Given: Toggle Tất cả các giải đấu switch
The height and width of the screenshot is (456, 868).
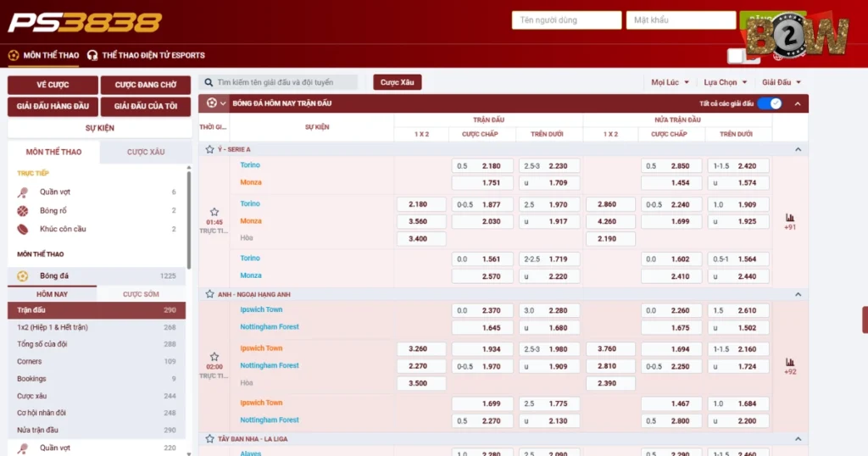Looking at the screenshot, I should click(770, 103).
